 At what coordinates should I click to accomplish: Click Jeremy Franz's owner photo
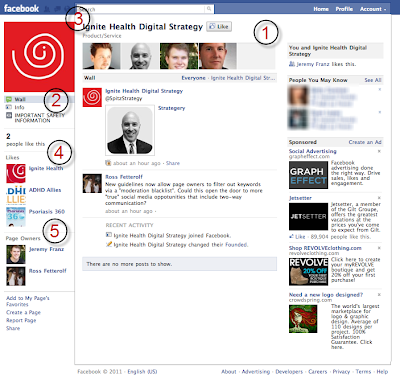(x=16, y=255)
